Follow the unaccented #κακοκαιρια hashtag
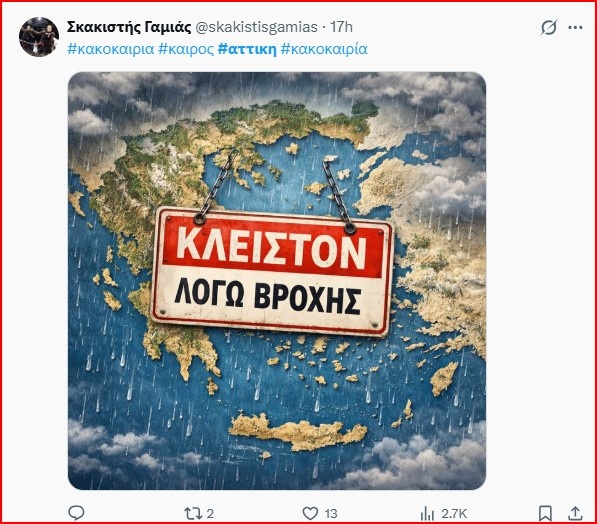Viewport: 597px width, 524px height. [111, 49]
